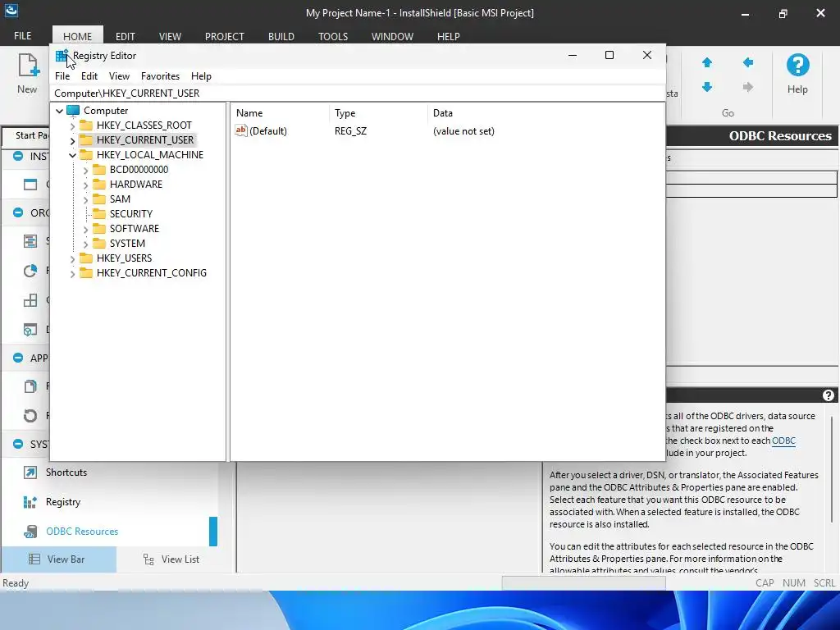This screenshot has width=840, height=630.
Task: Open InstallShield FILE tab
Action: 22,36
